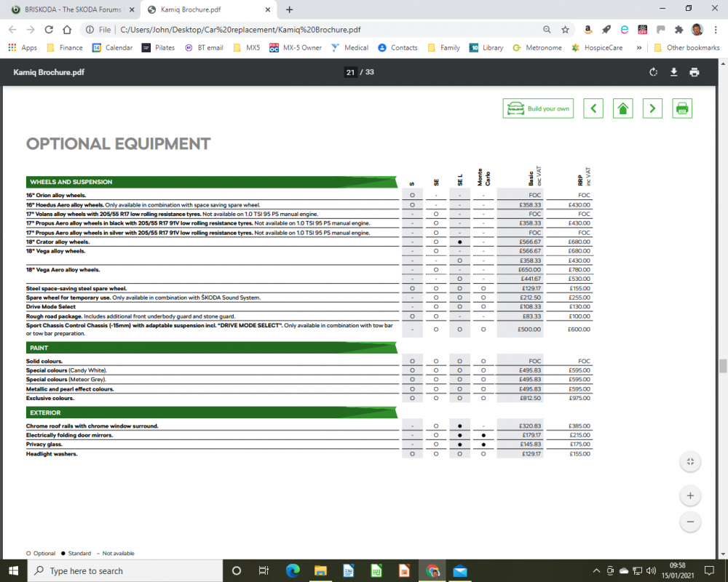
Task: Go to next brochure page arrow
Action: tap(652, 108)
